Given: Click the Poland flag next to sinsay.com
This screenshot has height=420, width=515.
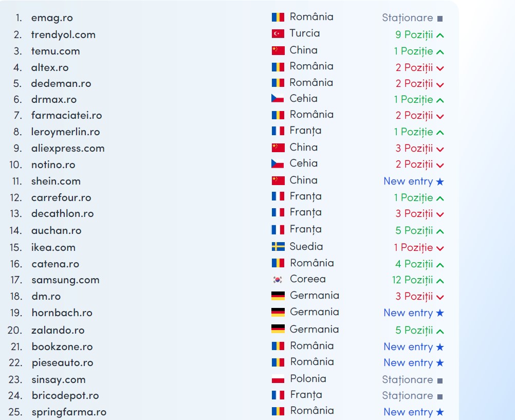Looking at the screenshot, I should pos(278,379).
